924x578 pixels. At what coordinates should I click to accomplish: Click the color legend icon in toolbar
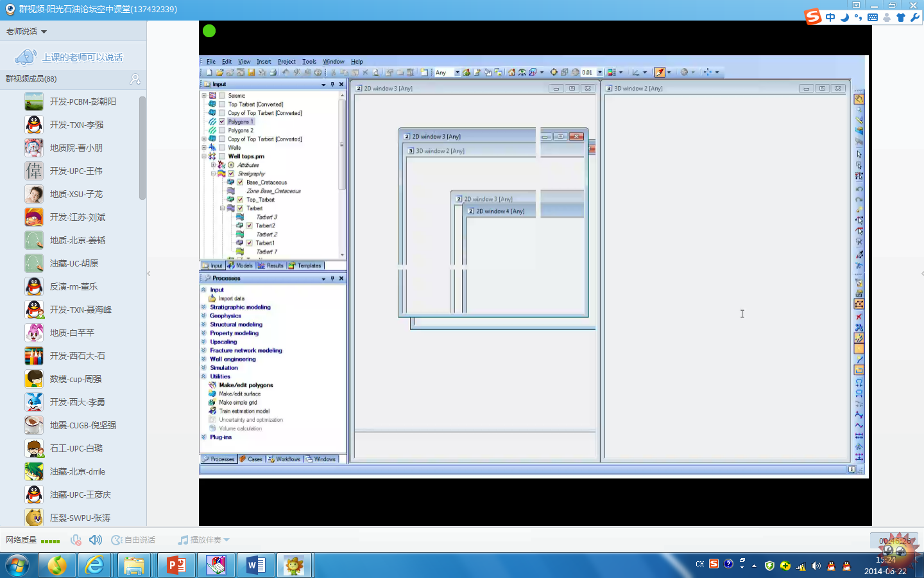coord(612,73)
